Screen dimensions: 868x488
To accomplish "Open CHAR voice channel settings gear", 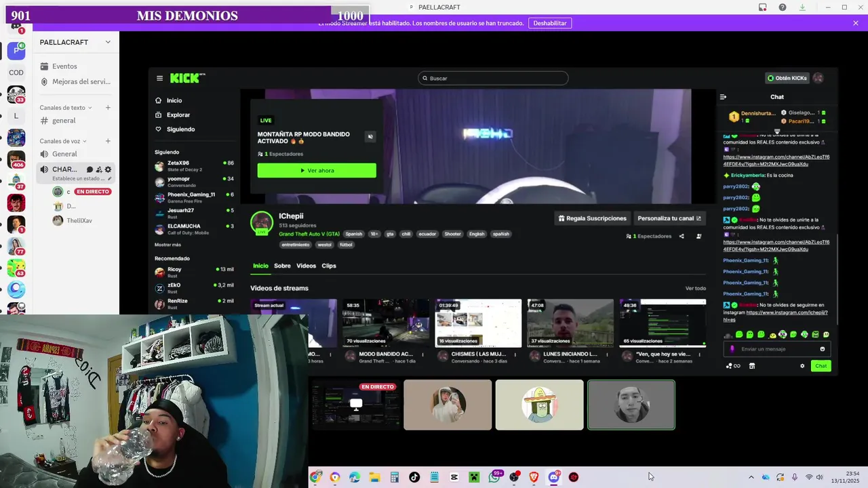I will (108, 169).
